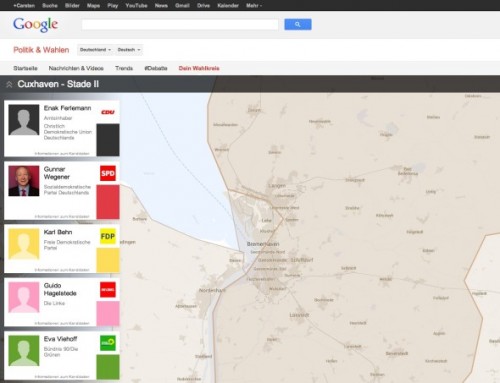Click the red SPD color block
This screenshot has width=500, height=383.
(x=108, y=202)
